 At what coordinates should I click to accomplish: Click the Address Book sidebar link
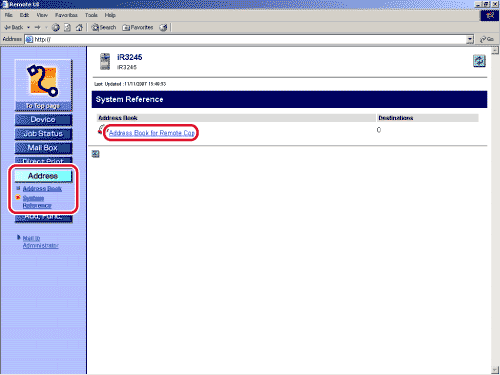[42, 189]
